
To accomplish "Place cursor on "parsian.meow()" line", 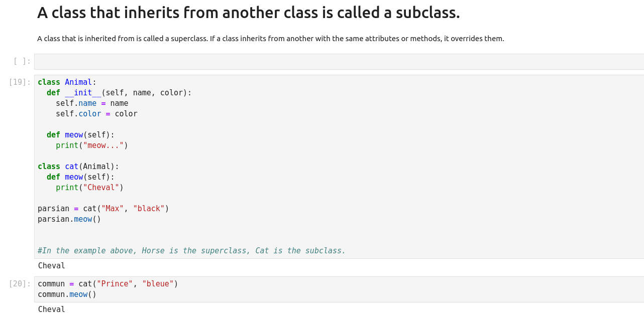I will click(x=69, y=219).
